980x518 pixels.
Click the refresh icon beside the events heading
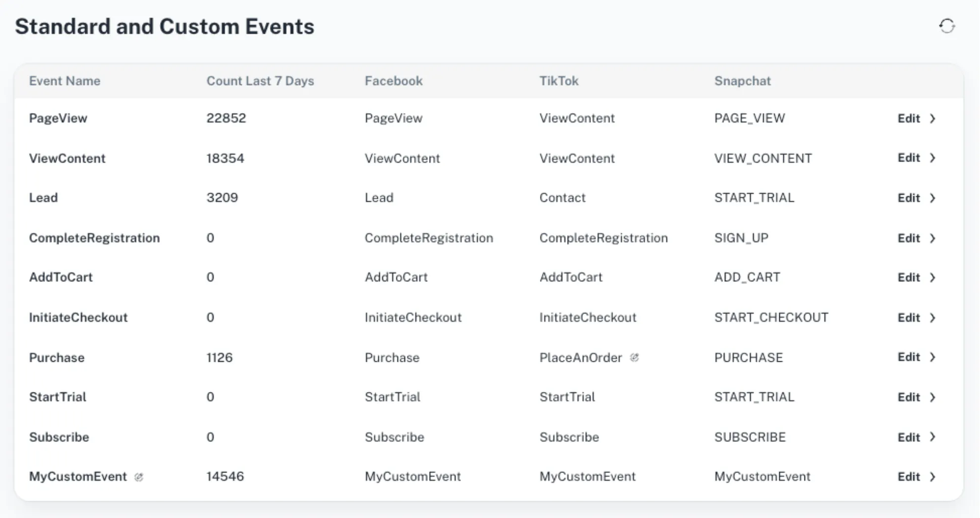tap(947, 26)
